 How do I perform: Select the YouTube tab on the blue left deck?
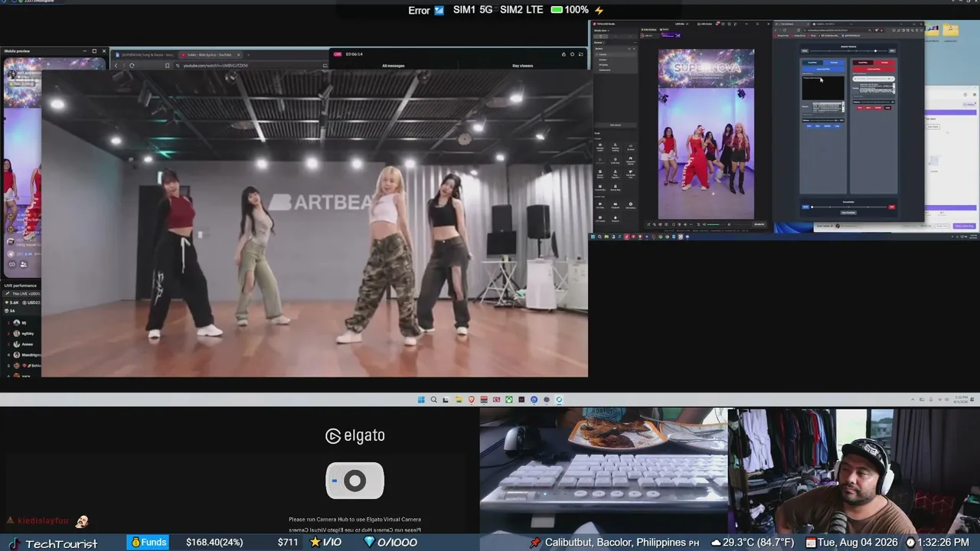tap(834, 62)
